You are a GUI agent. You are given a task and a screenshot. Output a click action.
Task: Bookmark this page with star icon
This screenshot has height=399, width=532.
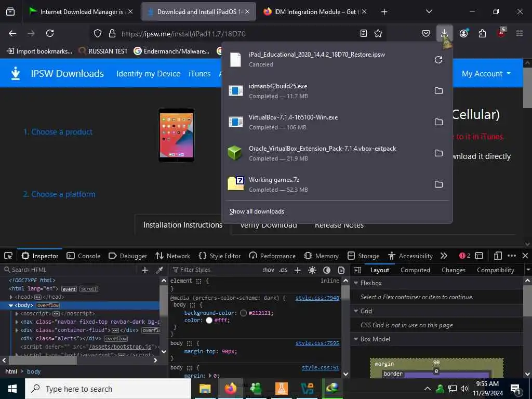tap(378, 33)
